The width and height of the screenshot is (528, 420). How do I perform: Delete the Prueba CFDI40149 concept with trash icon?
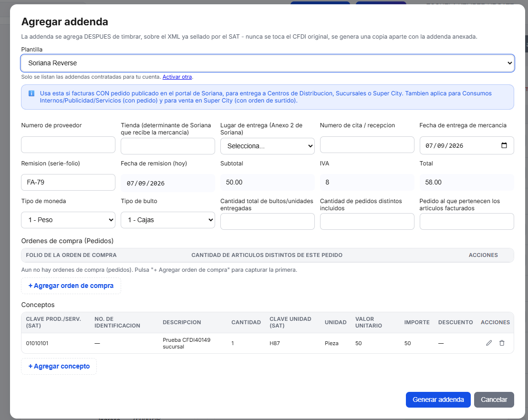502,343
